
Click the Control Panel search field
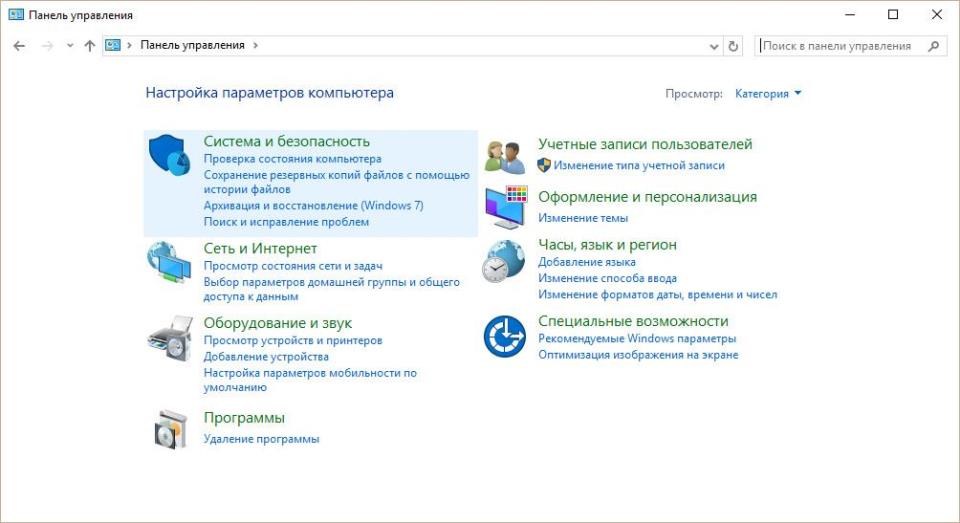tap(840, 46)
